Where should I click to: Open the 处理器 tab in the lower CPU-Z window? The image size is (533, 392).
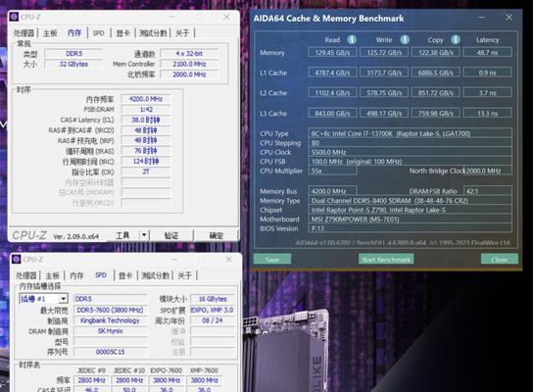pos(26,275)
